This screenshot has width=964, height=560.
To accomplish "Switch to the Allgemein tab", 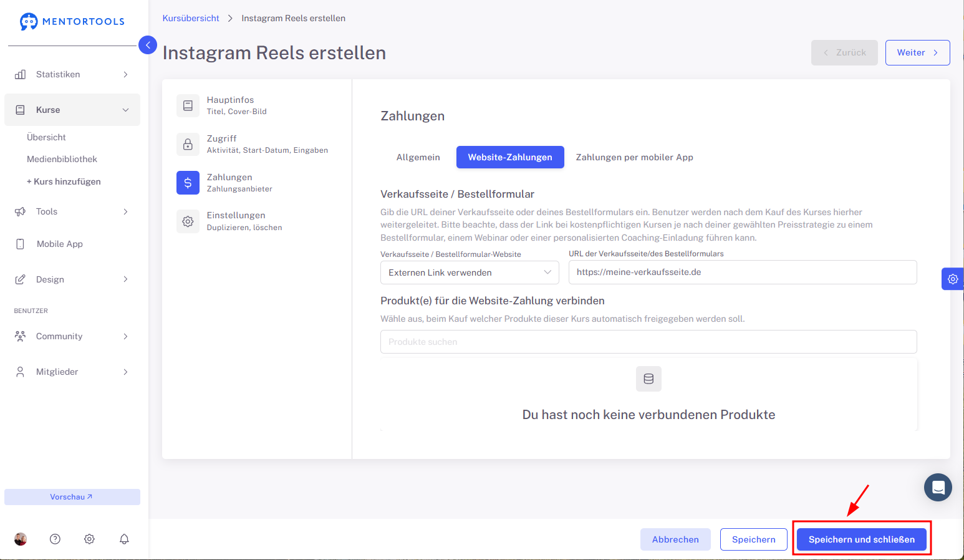I will [x=418, y=157].
